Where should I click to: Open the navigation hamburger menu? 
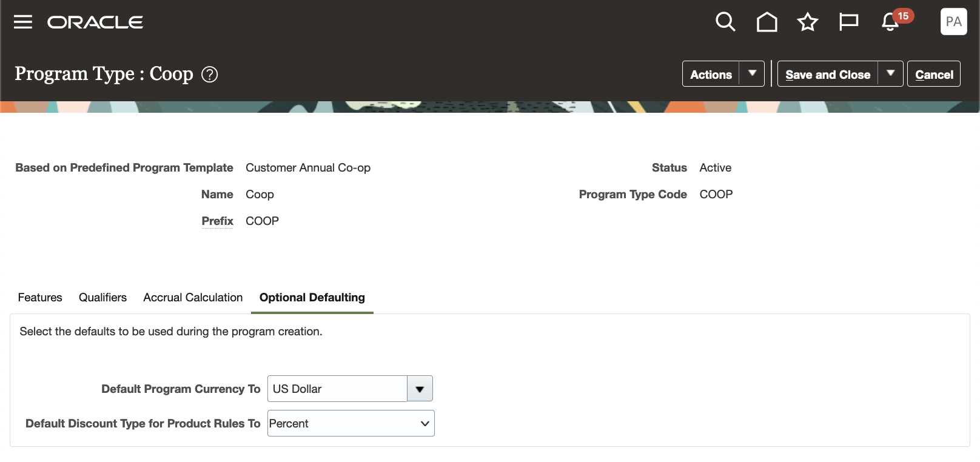22,22
